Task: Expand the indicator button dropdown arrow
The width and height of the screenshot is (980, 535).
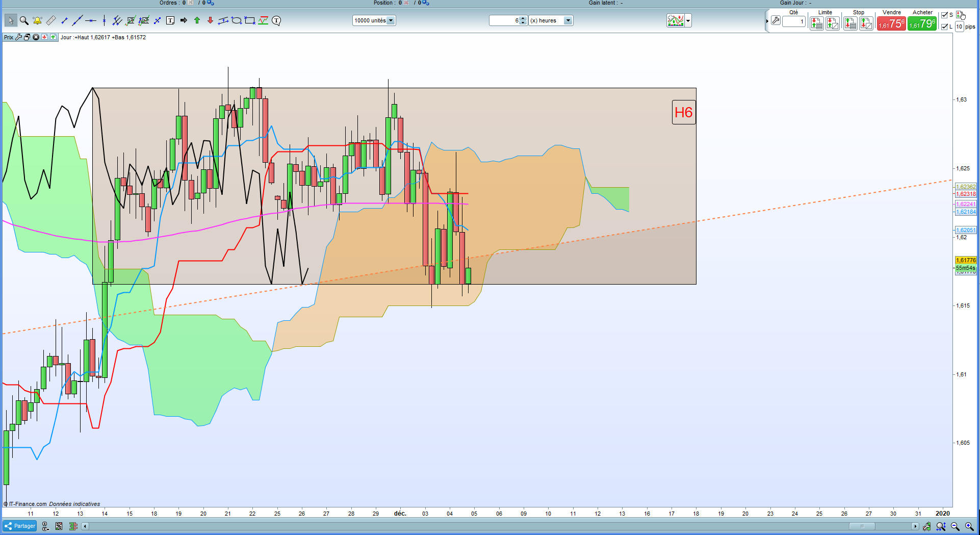Action: (688, 20)
